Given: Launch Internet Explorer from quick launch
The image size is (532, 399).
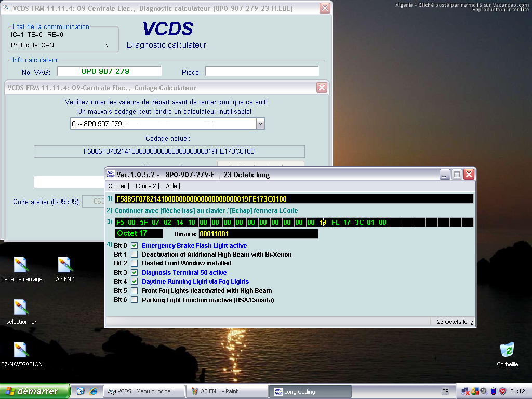Looking at the screenshot, I should point(94,391).
